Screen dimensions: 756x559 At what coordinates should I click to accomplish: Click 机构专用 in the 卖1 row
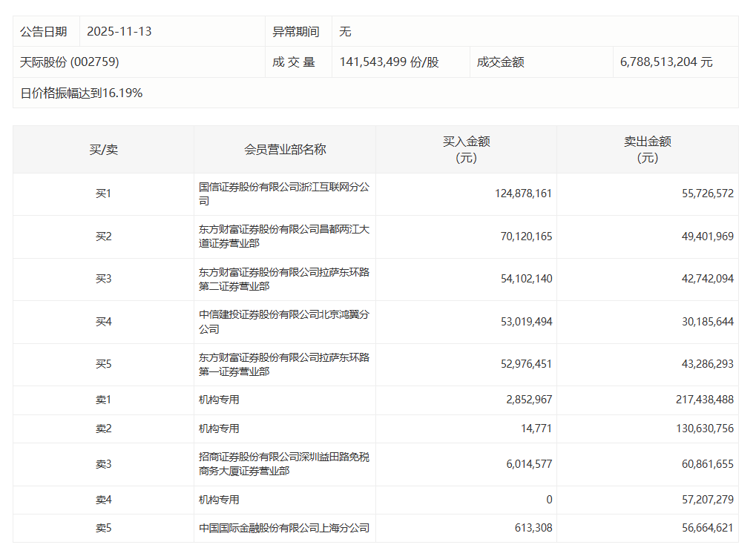pyautogui.click(x=219, y=400)
